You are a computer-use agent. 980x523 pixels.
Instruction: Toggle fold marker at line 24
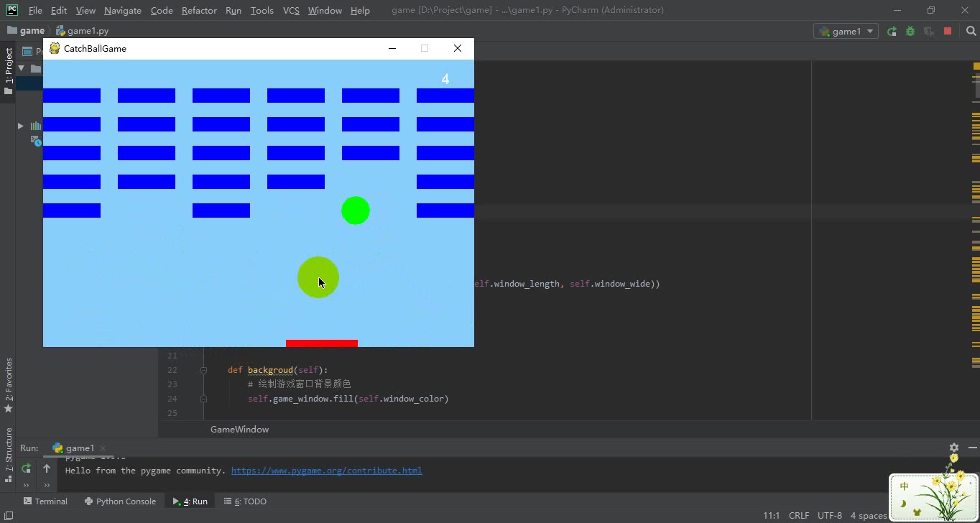[203, 399]
